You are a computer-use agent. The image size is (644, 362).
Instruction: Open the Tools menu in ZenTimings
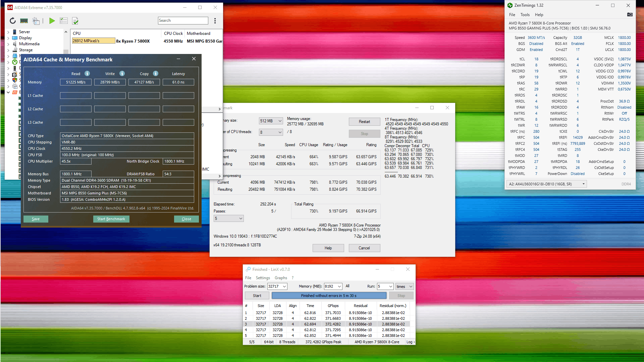coord(525,15)
